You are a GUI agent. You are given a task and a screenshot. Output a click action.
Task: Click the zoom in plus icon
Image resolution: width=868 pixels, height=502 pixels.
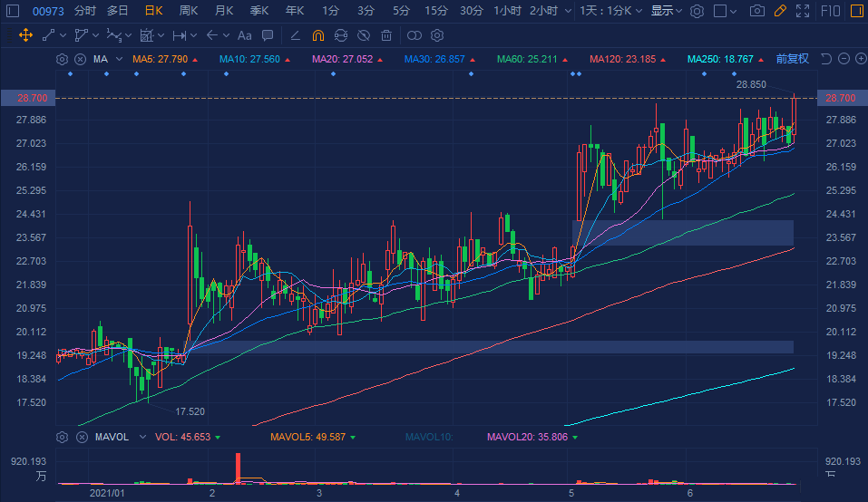pyautogui.click(x=859, y=59)
